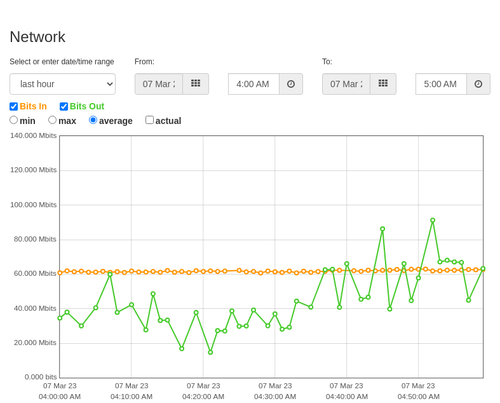Image resolution: width=500 pixels, height=403 pixels.
Task: Click the 'Bits Out' green label
Action: point(87,106)
